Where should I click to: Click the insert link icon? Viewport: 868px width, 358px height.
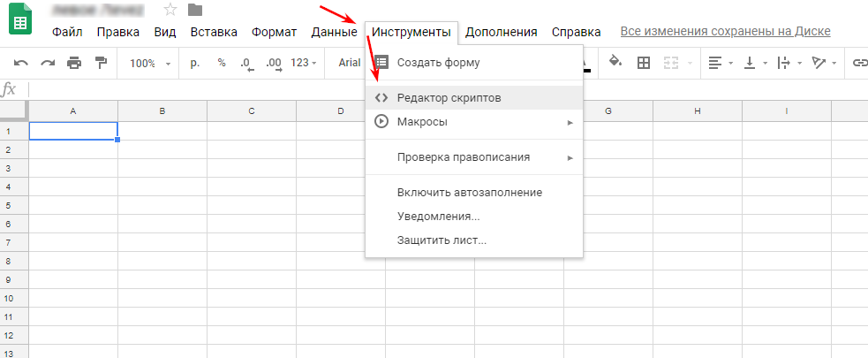858,64
